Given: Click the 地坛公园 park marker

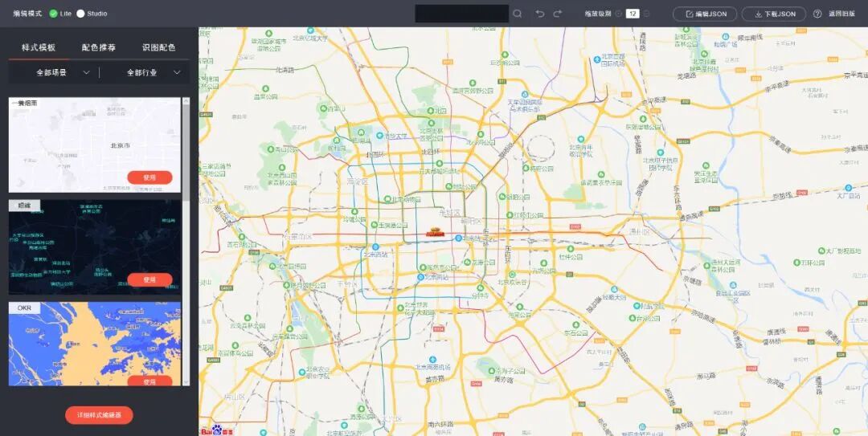Looking at the screenshot, I should tap(449, 187).
